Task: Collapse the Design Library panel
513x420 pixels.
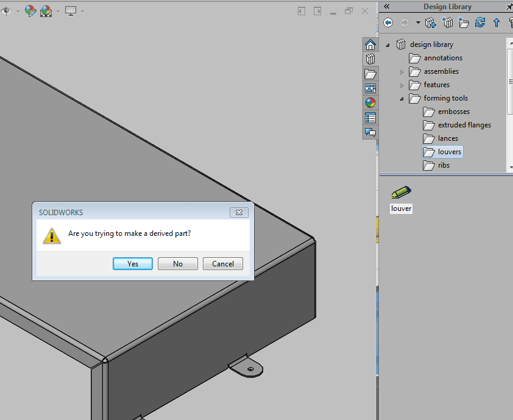Action: (386, 6)
